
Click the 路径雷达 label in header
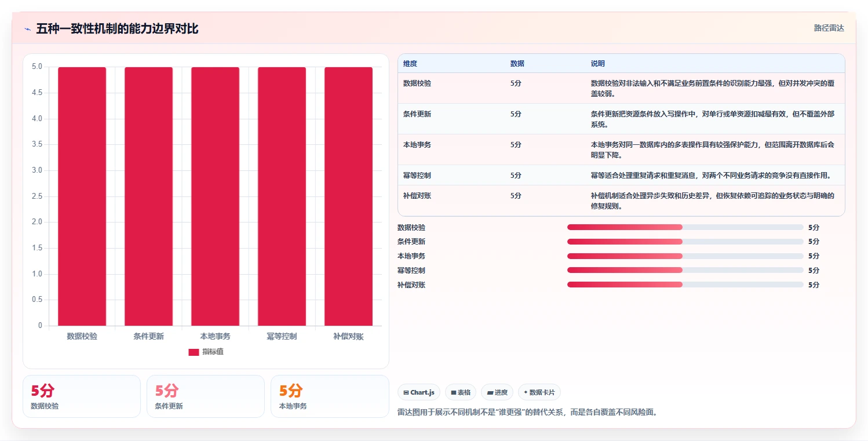(829, 28)
